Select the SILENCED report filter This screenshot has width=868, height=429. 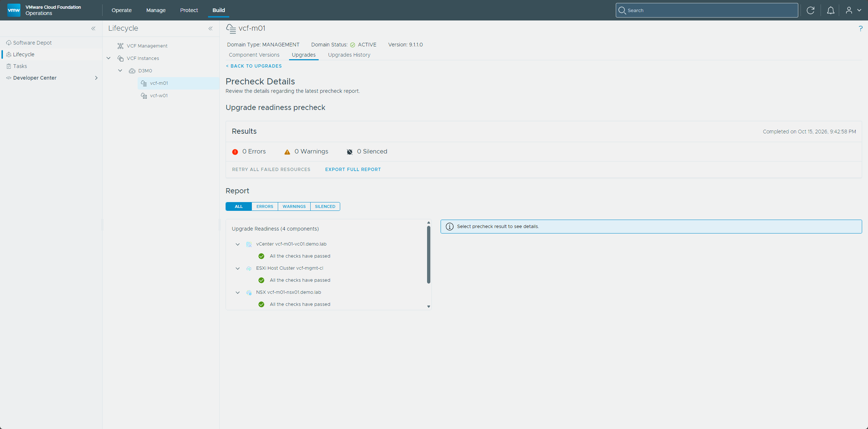[x=325, y=206]
